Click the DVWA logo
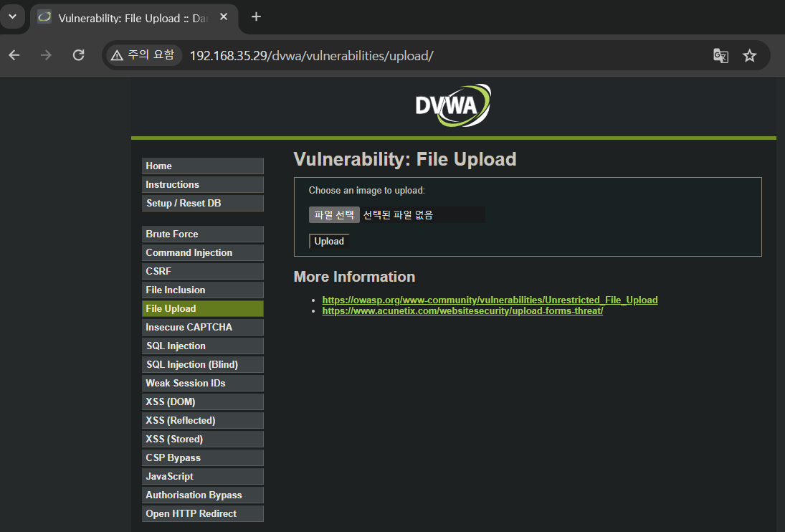Screen dimensions: 785x532 pos(453,105)
